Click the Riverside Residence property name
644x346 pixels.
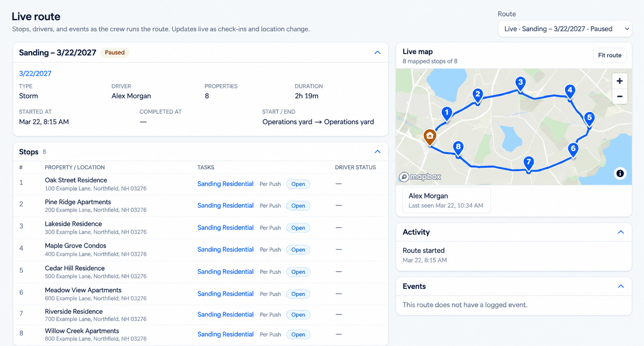(74, 311)
